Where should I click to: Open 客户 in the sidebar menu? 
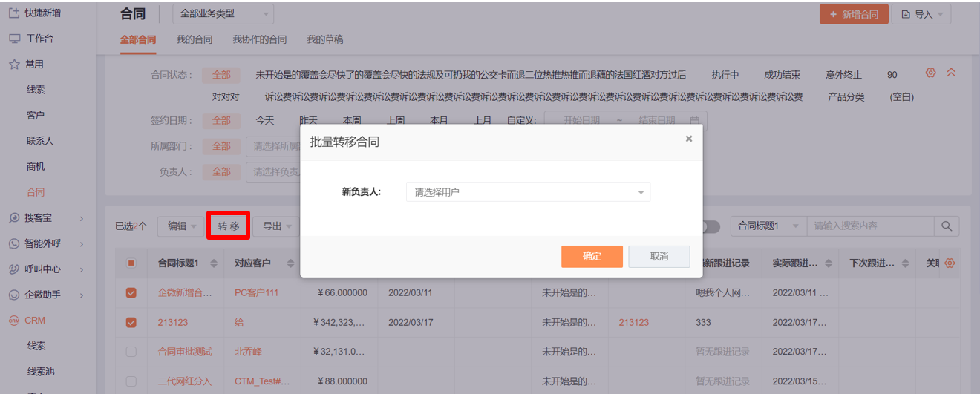pos(36,116)
